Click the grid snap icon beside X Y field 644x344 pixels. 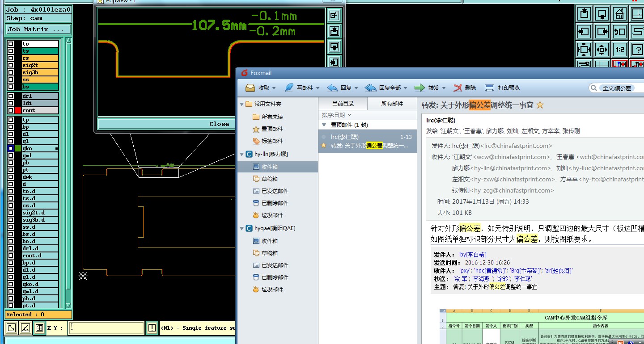pyautogui.click(x=39, y=328)
